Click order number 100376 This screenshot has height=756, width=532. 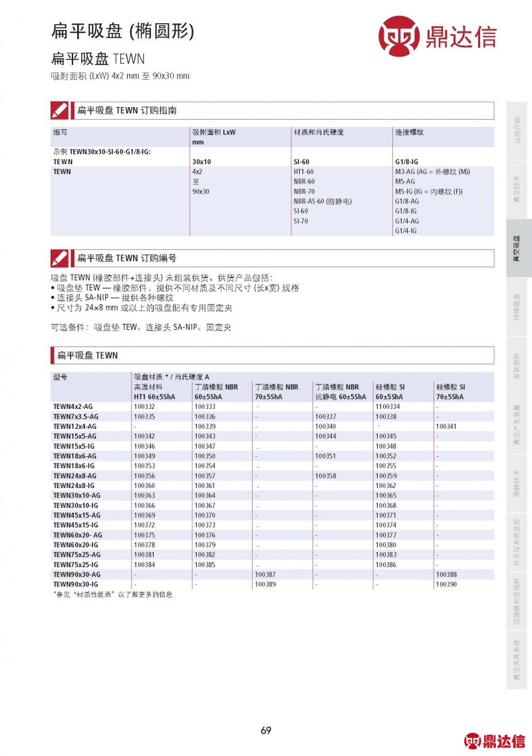coord(205,535)
